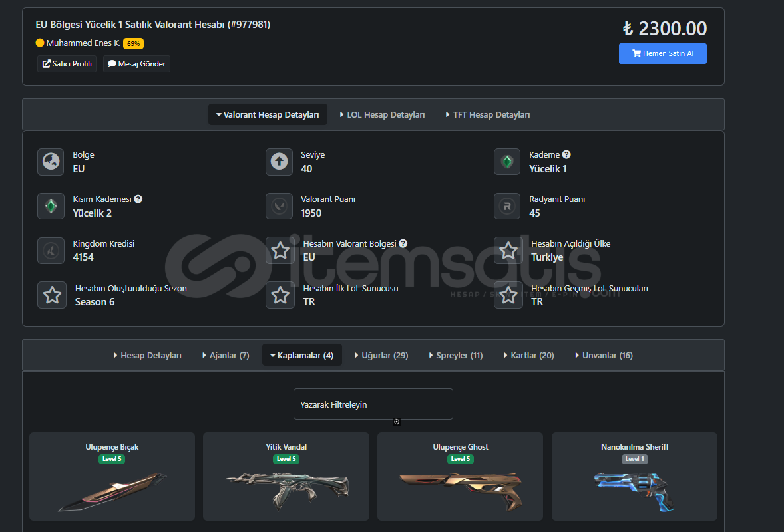Select the Ulupençe Bıçak skin card

[112, 477]
